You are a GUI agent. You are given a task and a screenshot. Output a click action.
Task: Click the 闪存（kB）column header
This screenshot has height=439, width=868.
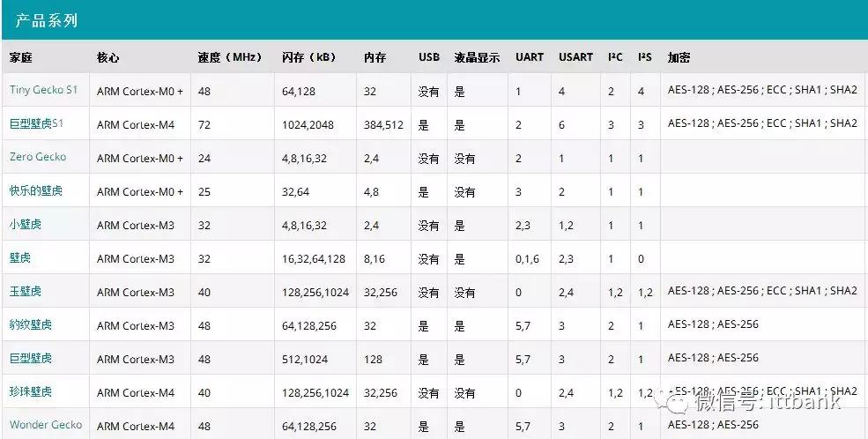tap(308, 57)
